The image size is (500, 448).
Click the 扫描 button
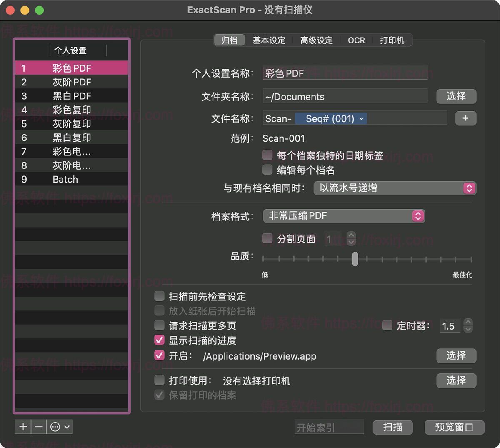point(392,427)
